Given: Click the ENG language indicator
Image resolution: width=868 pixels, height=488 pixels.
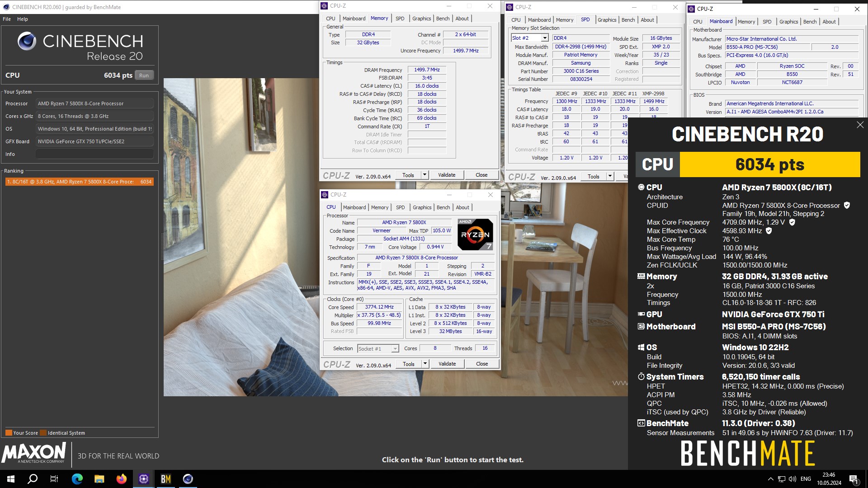Looking at the screenshot, I should tap(806, 479).
